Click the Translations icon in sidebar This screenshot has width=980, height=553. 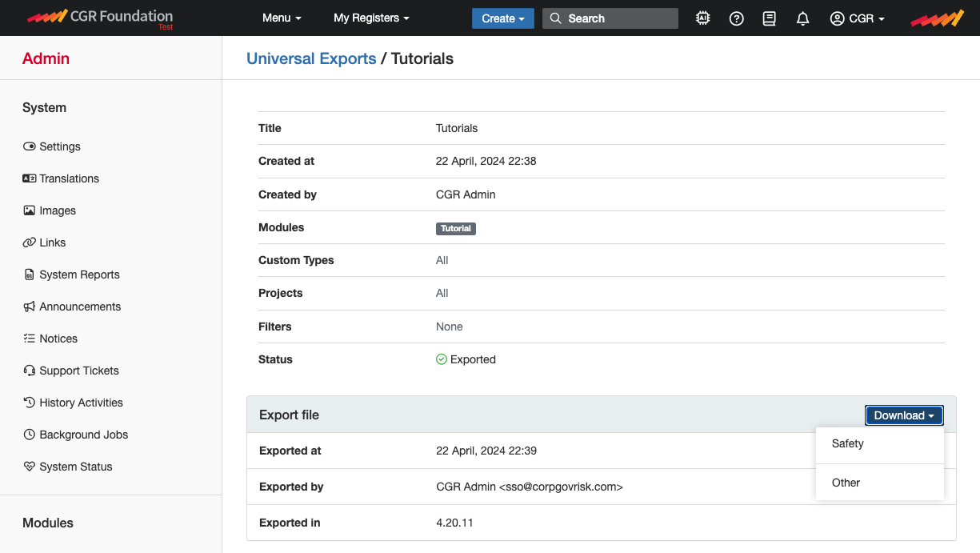pos(30,178)
